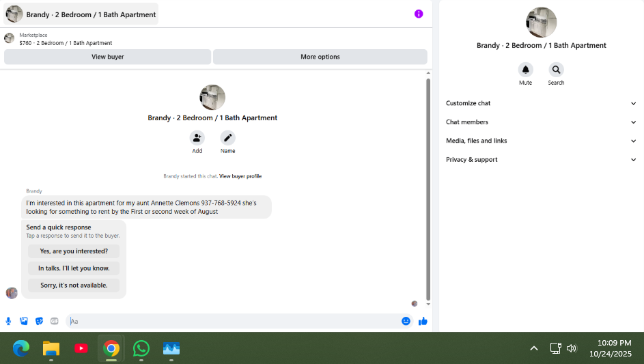Image resolution: width=644 pixels, height=364 pixels.
Task: Click the small seen-by avatar indicator
Action: pos(415,304)
